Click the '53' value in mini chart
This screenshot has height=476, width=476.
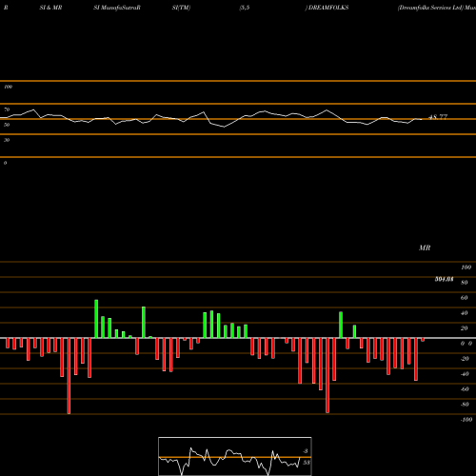(307, 463)
